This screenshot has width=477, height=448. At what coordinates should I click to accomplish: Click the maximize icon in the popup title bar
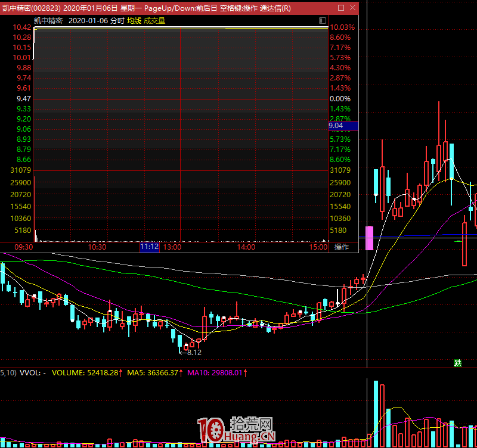pyautogui.click(x=341, y=8)
